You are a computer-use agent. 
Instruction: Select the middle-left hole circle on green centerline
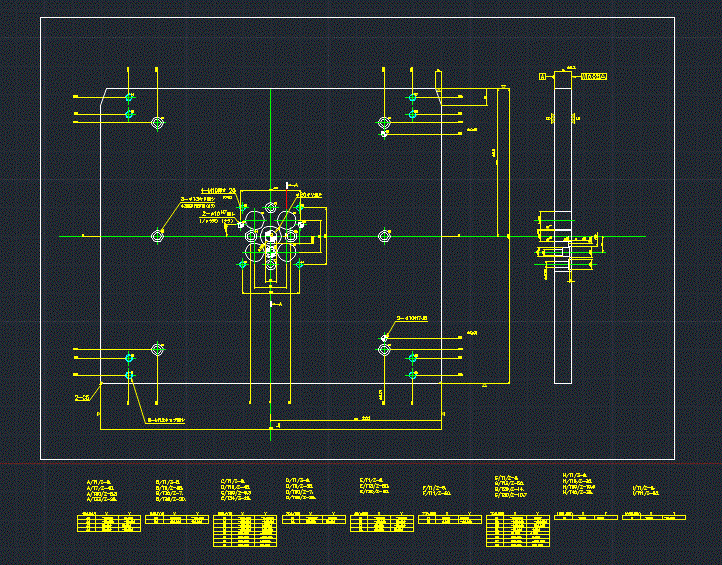pos(157,236)
